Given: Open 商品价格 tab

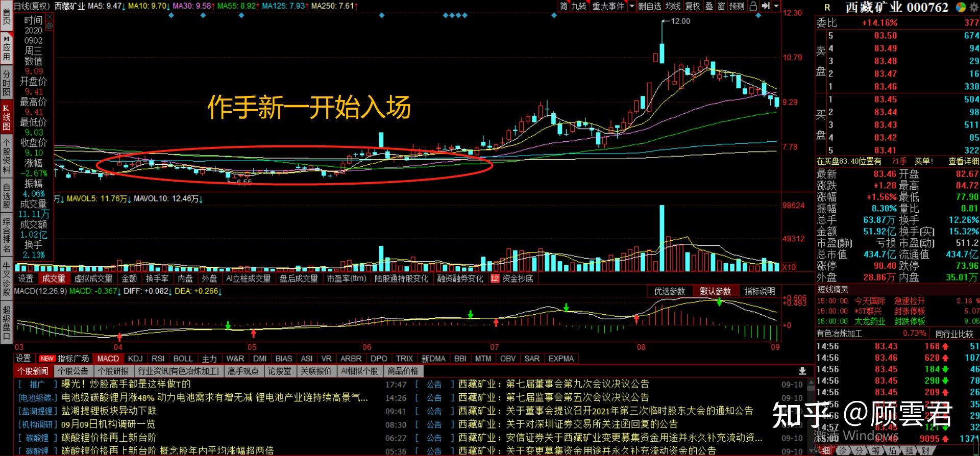Looking at the screenshot, I should tap(403, 371).
